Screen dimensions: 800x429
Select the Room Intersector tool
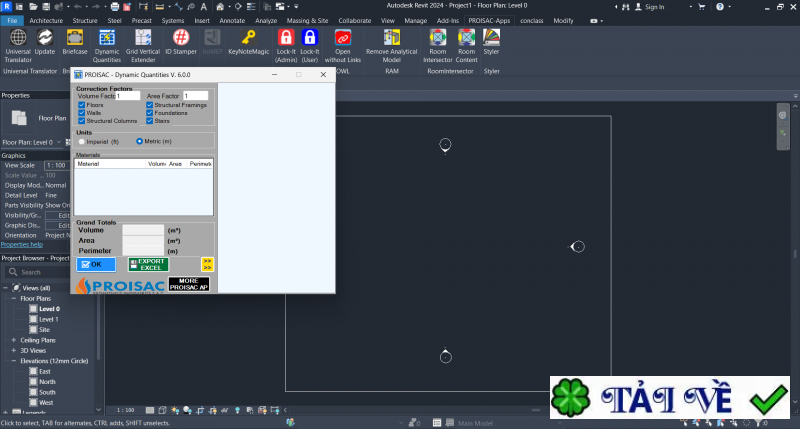438,38
